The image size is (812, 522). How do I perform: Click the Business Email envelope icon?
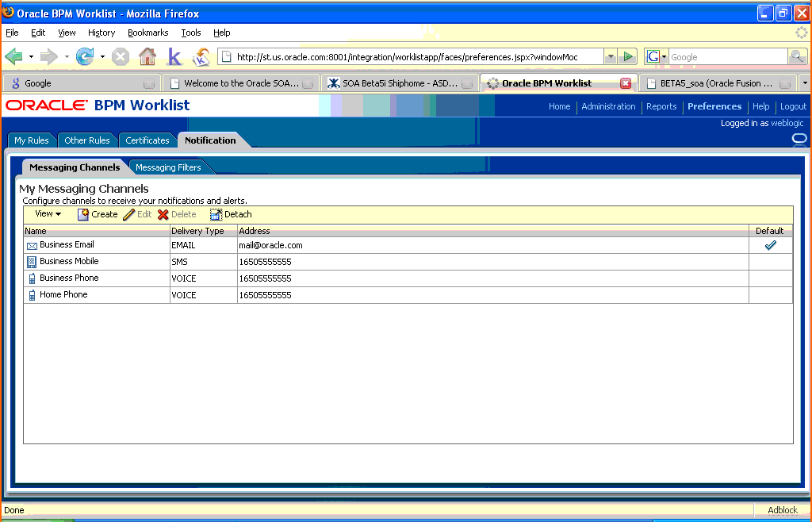click(x=32, y=246)
